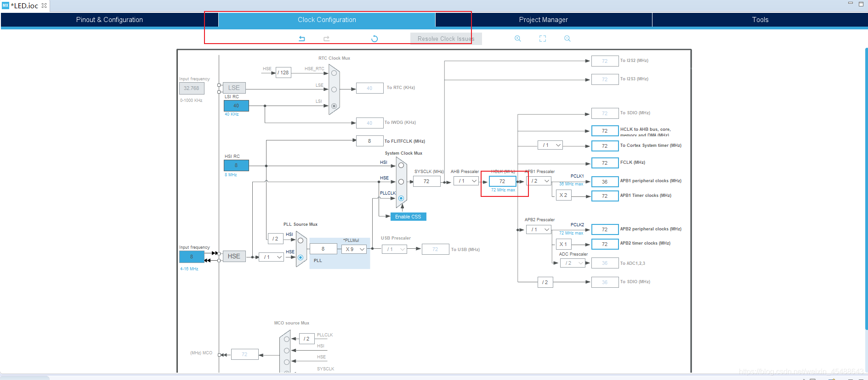868x380 pixels.
Task: Open the Project Manager tab
Action: pos(544,20)
